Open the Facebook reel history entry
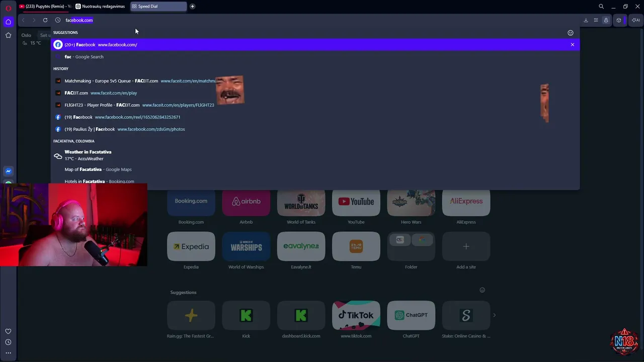This screenshot has height=362, width=644. (x=315, y=117)
